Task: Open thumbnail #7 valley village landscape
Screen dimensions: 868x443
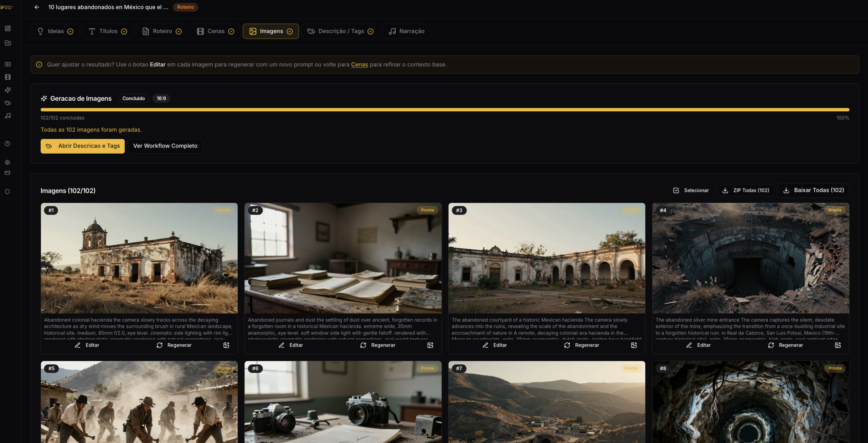Action: [x=547, y=402]
